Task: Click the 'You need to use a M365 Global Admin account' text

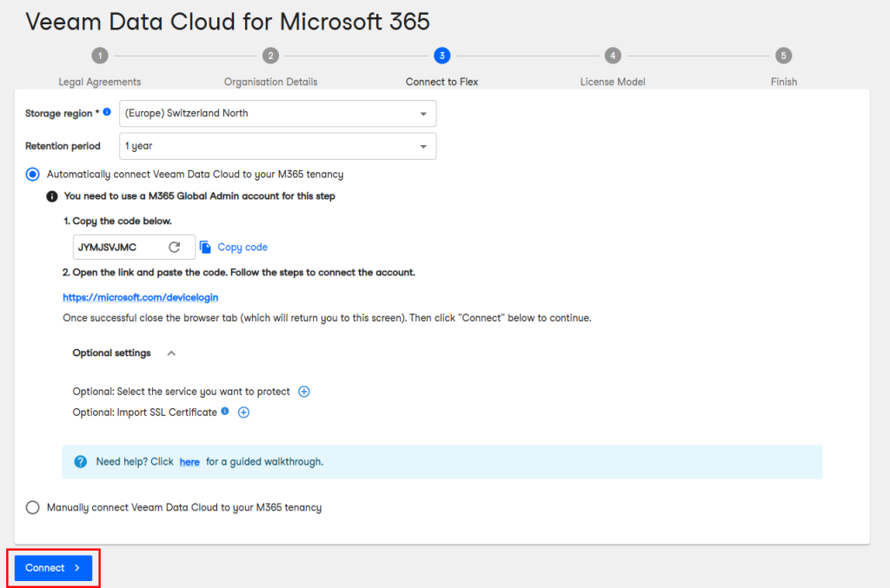Action: point(199,196)
